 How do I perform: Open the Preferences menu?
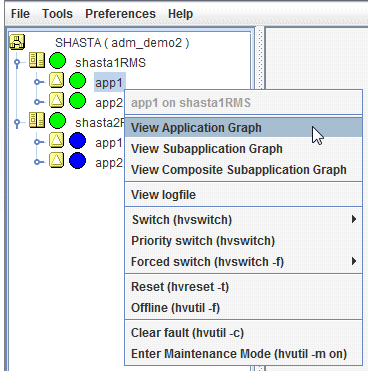120,14
